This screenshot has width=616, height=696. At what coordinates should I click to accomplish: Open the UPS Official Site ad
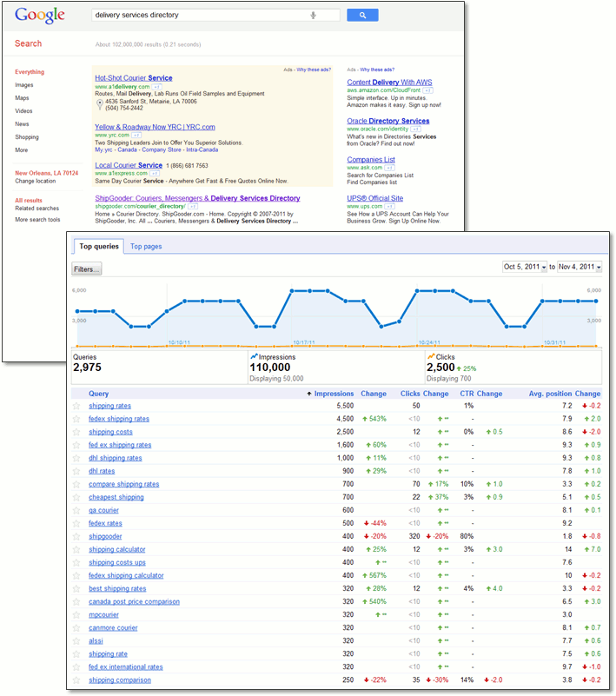[x=375, y=198]
